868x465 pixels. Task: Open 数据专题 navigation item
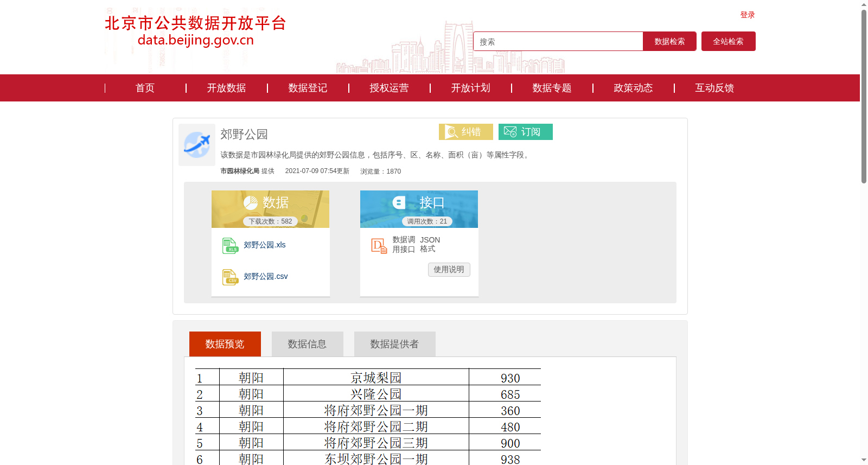coord(552,88)
